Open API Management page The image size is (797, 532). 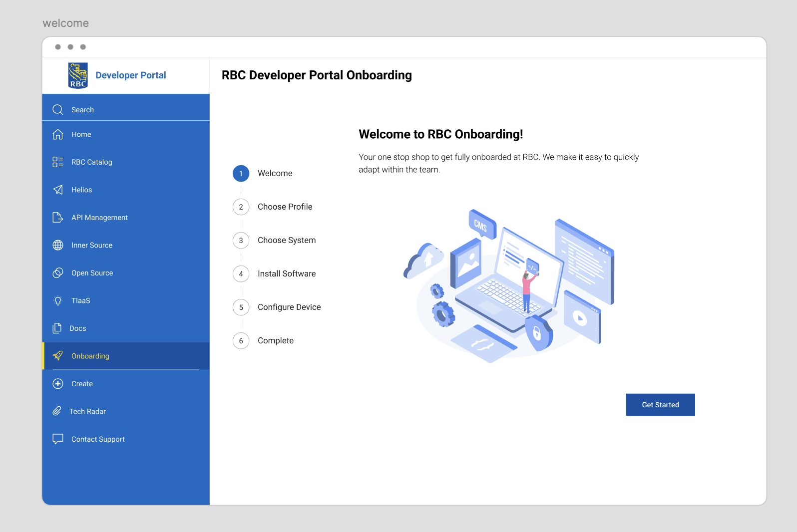pyautogui.click(x=126, y=218)
